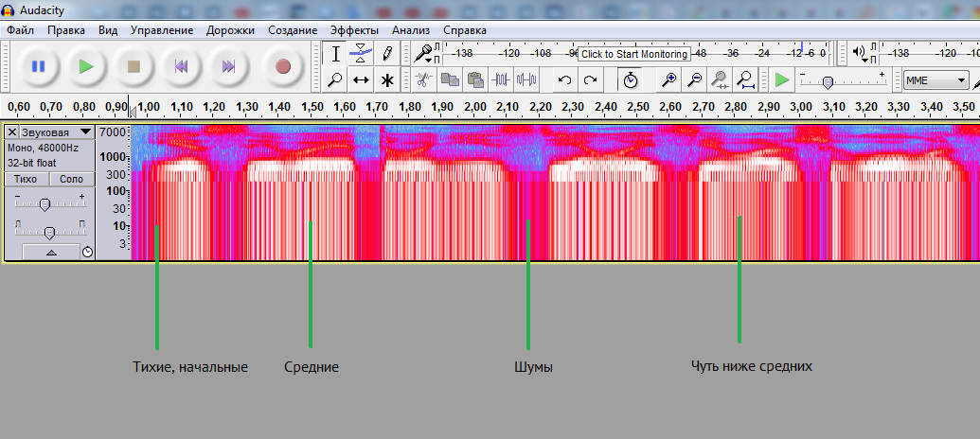Viewport: 980px width, 439px height.
Task: Click the track panel small clock icon
Action: click(87, 252)
